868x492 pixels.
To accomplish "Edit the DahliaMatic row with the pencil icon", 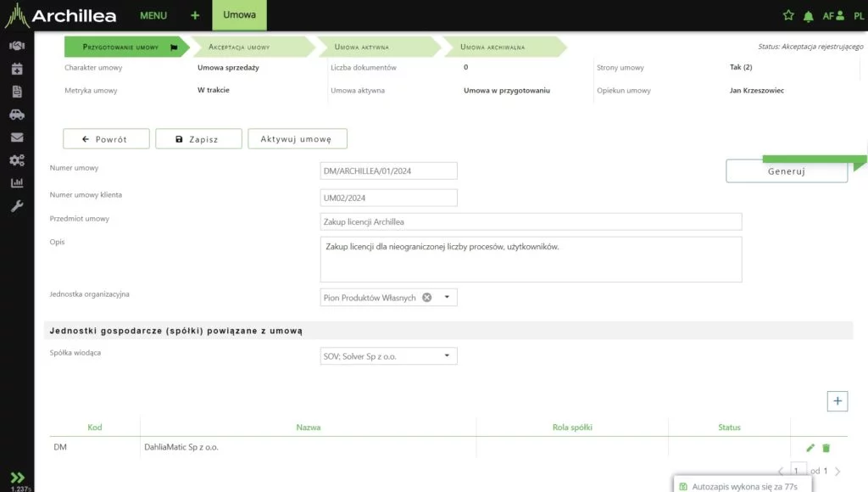I will click(x=811, y=447).
